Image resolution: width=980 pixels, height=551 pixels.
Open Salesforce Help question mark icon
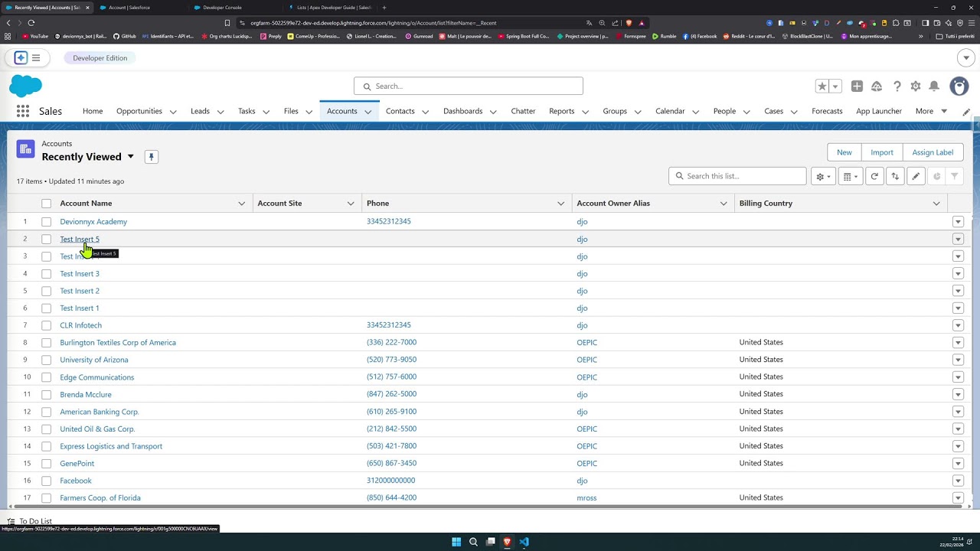pyautogui.click(x=897, y=86)
